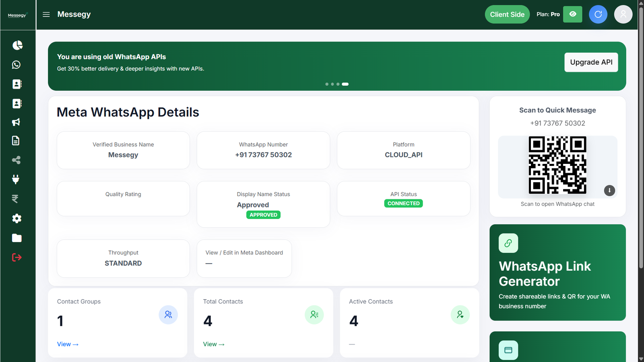Screen dimensions: 644x362
Task: Open the user profile avatar
Action: click(x=623, y=14)
